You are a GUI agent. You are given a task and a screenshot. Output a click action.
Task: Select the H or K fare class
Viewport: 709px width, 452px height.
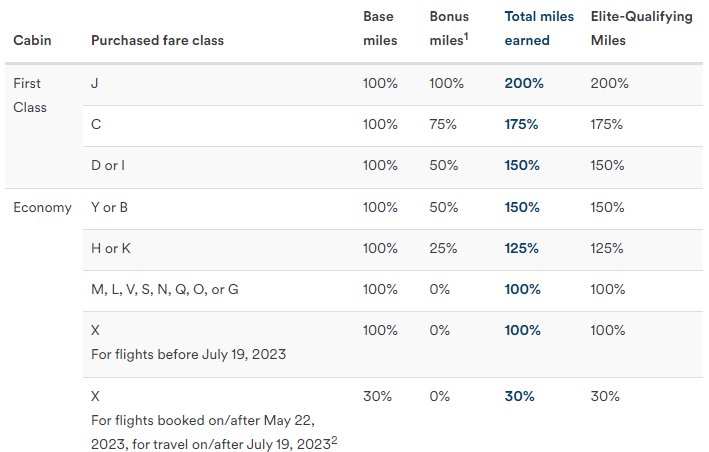coord(111,248)
